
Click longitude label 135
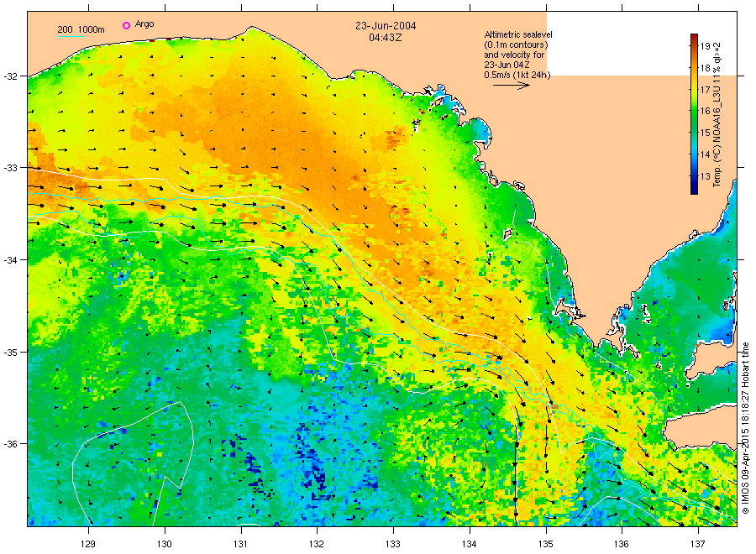click(546, 544)
